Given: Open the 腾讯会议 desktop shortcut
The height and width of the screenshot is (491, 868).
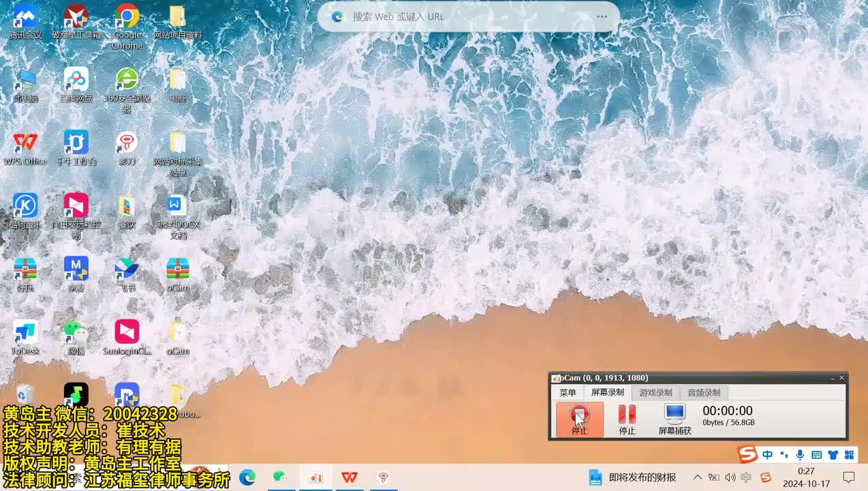Looking at the screenshot, I should click(25, 20).
